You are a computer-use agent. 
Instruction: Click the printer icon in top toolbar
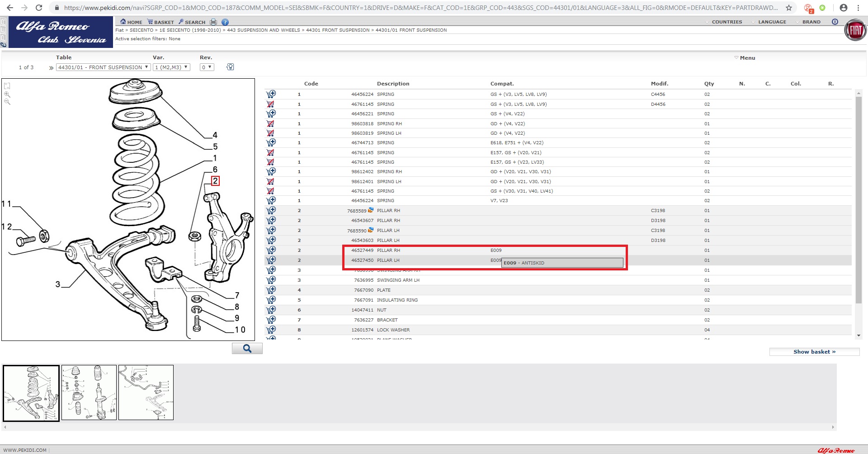click(x=213, y=22)
